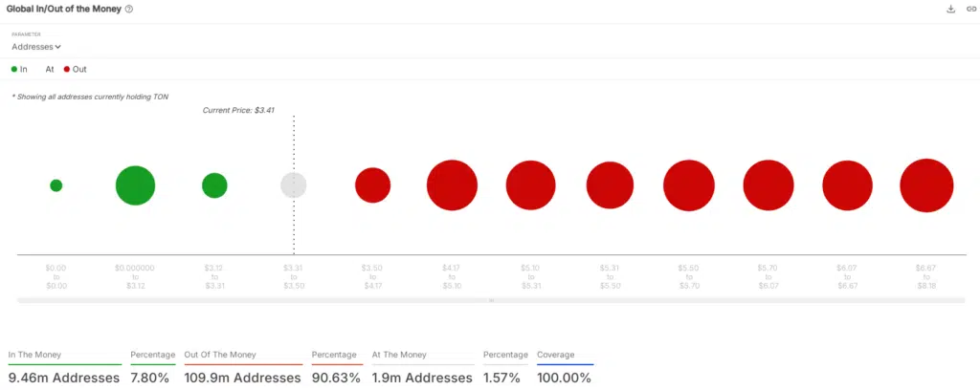Click the 9.46m Addresses value
The width and height of the screenshot is (980, 390).
coord(64,378)
